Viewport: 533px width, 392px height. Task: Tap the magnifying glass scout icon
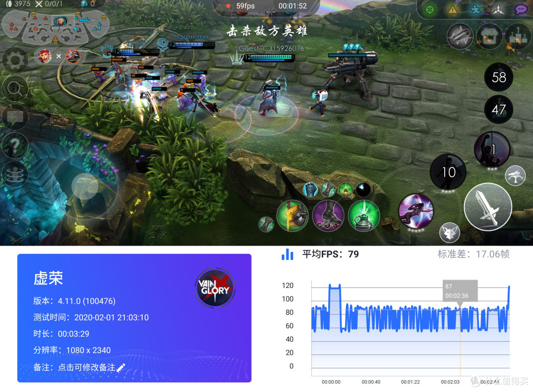pyautogui.click(x=15, y=89)
